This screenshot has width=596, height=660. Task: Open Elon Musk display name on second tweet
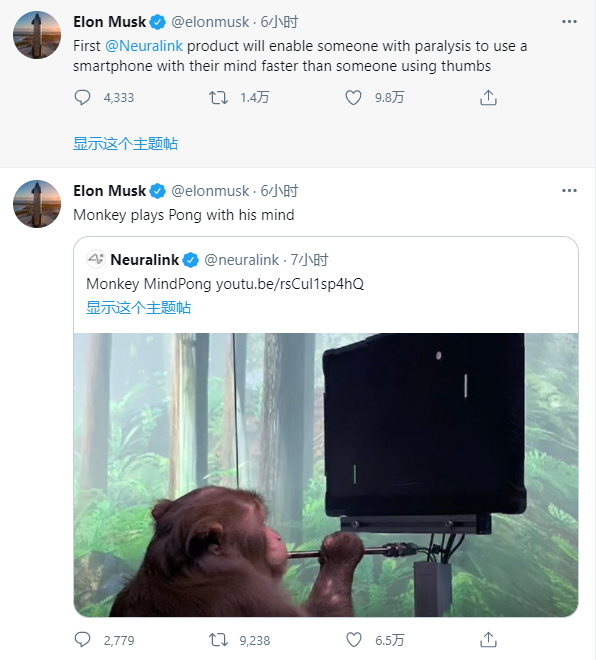[x=109, y=191]
